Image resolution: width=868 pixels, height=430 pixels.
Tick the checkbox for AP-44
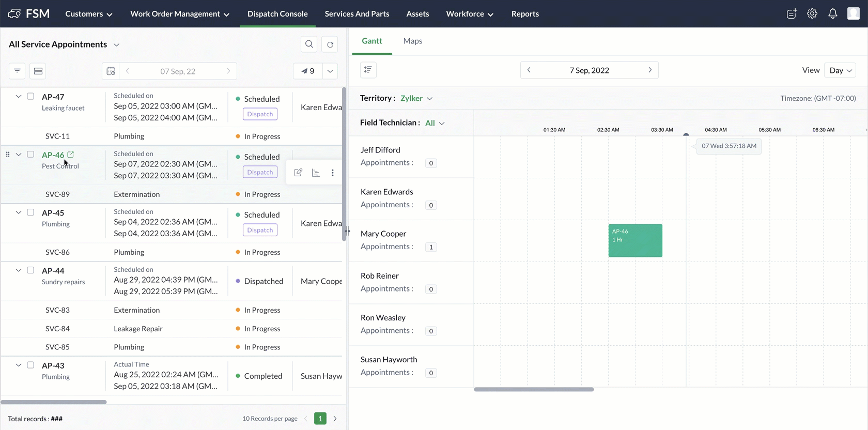pos(30,270)
